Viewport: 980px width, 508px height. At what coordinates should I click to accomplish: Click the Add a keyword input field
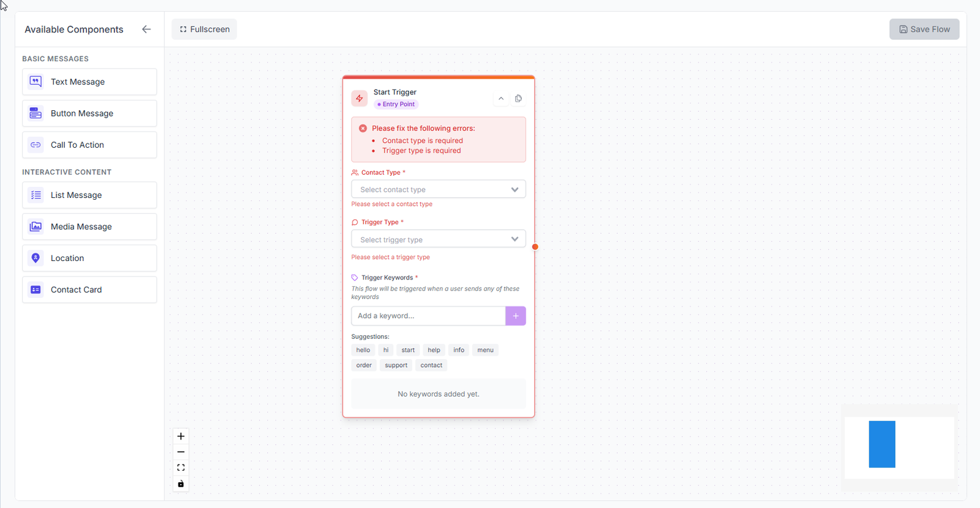pyautogui.click(x=428, y=316)
